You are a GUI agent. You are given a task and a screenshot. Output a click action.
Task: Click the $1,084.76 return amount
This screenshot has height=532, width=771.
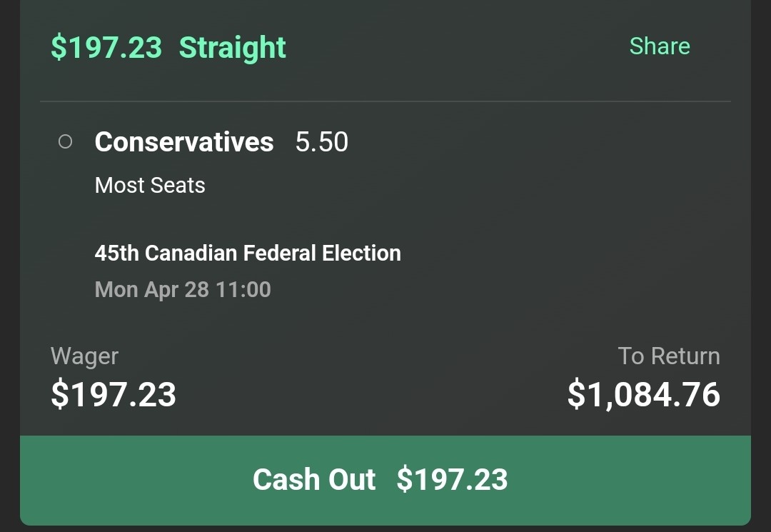[643, 395]
